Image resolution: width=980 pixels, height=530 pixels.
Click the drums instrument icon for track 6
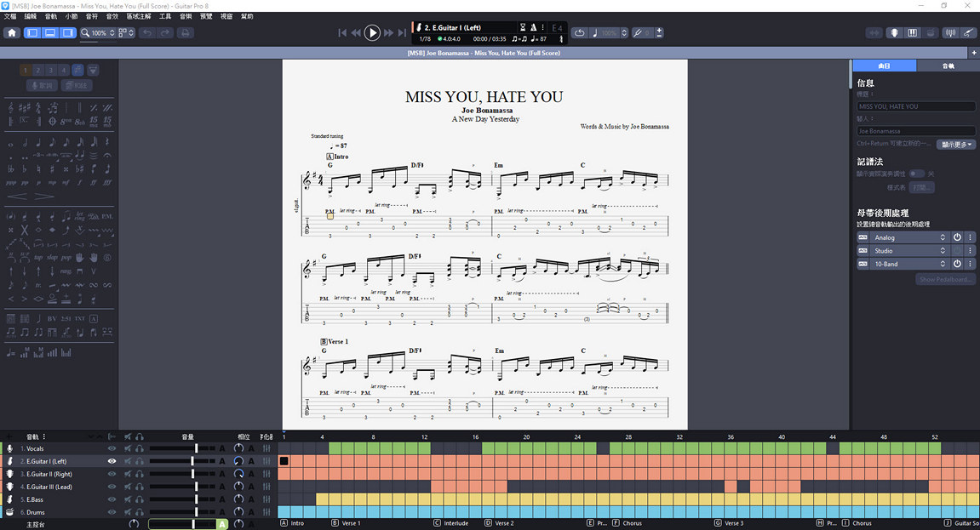click(10, 512)
